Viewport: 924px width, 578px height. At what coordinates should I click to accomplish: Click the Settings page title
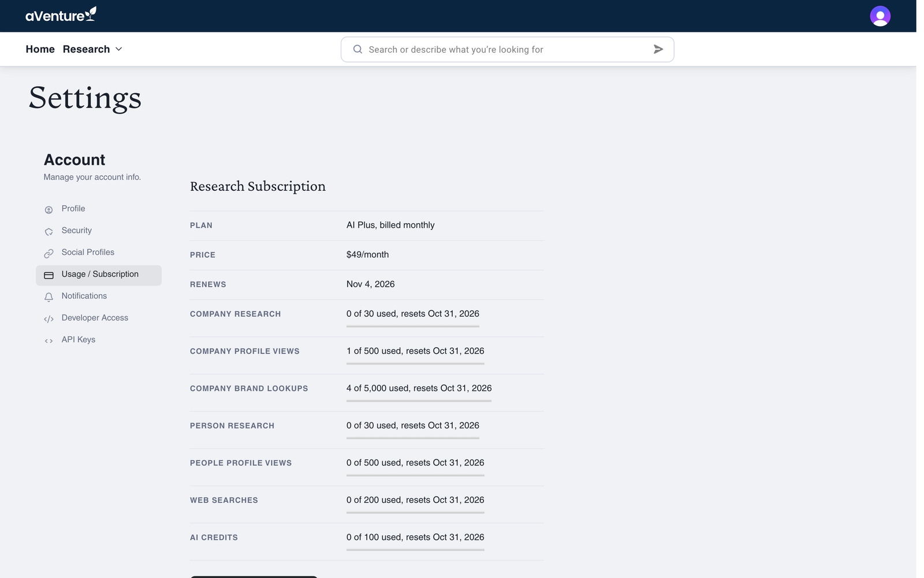(85, 98)
